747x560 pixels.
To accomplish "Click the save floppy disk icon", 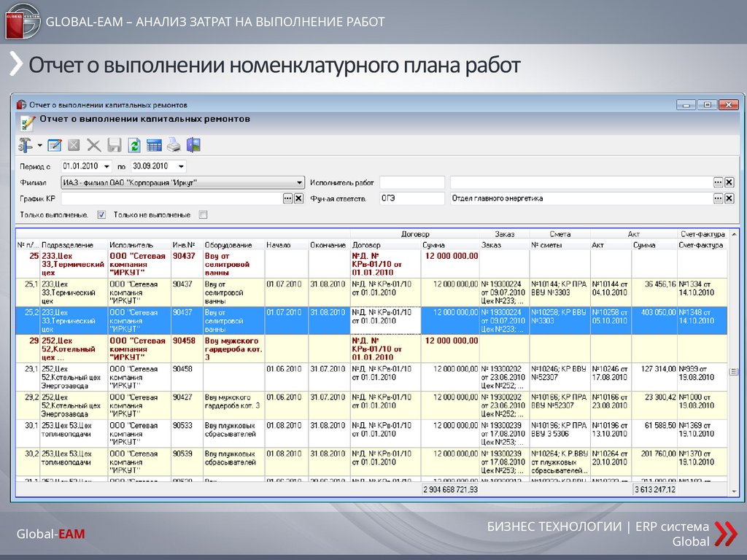I will [115, 145].
